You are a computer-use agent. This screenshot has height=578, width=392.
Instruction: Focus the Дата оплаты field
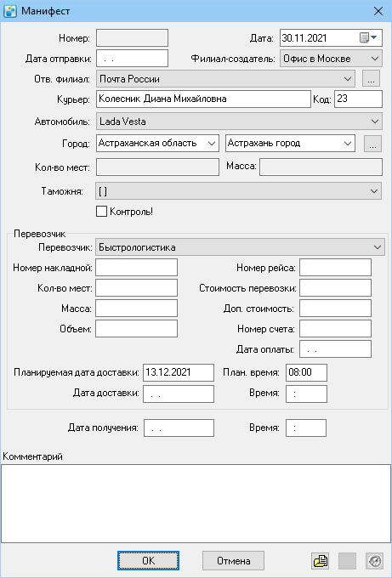tap(335, 349)
